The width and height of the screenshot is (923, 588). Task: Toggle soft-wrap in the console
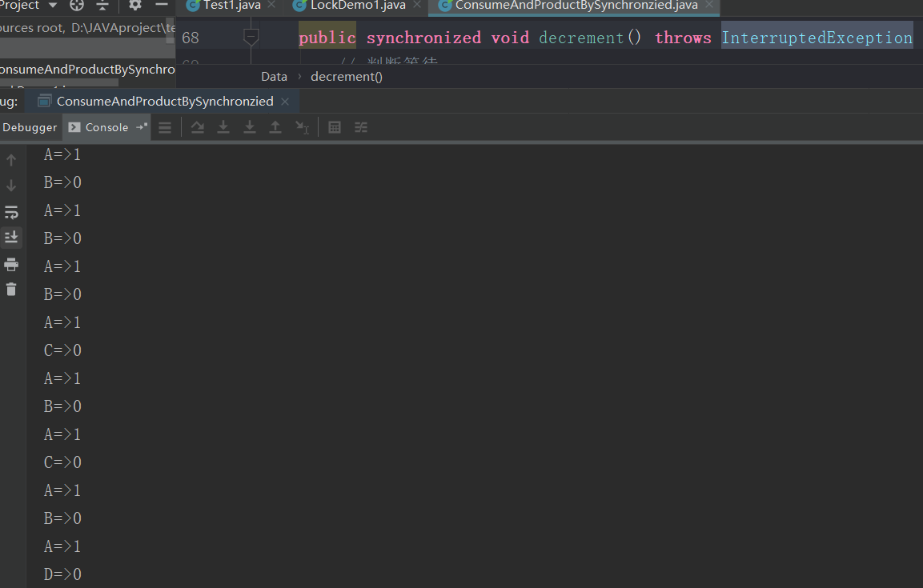tap(11, 212)
